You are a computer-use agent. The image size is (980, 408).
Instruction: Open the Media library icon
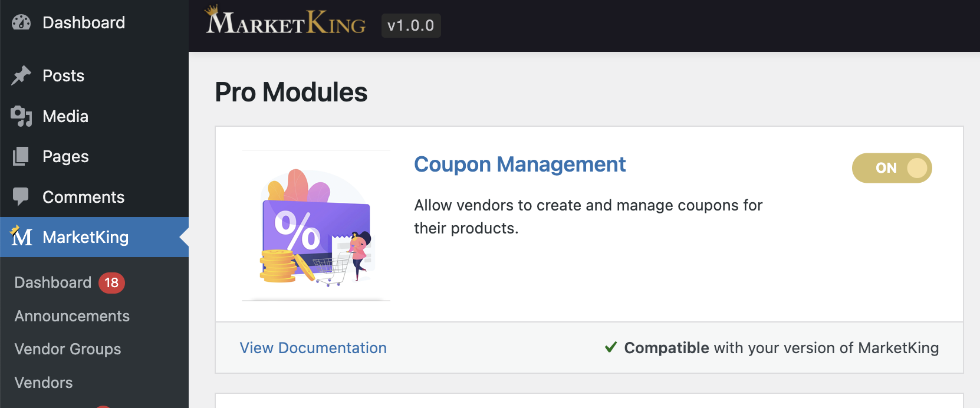pyautogui.click(x=21, y=116)
